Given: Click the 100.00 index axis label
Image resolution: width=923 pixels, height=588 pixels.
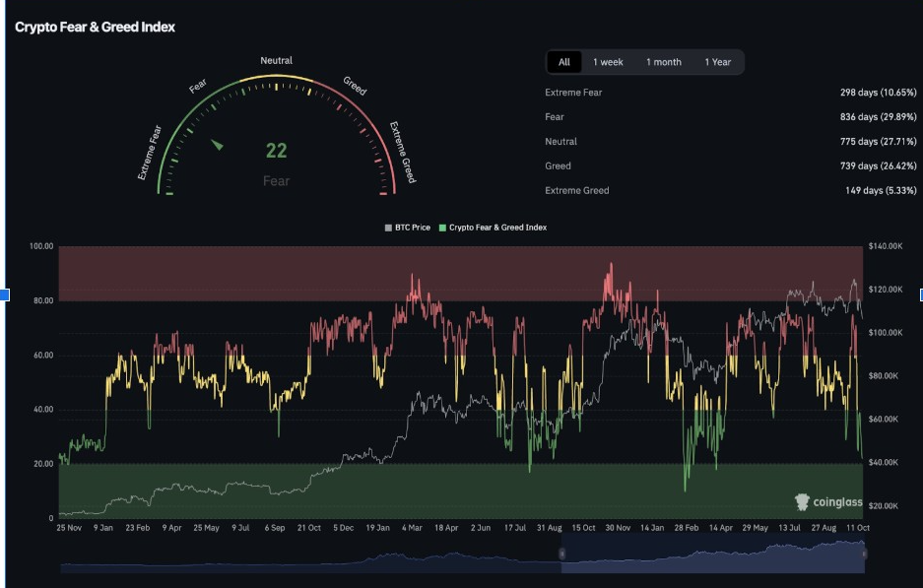Looking at the screenshot, I should tap(41, 246).
